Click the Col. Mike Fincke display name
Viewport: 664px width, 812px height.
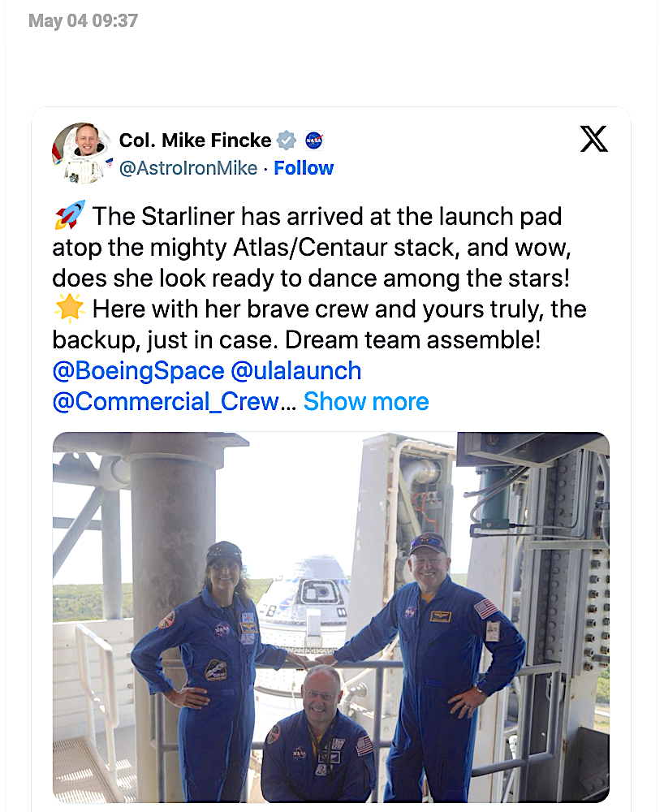(195, 140)
